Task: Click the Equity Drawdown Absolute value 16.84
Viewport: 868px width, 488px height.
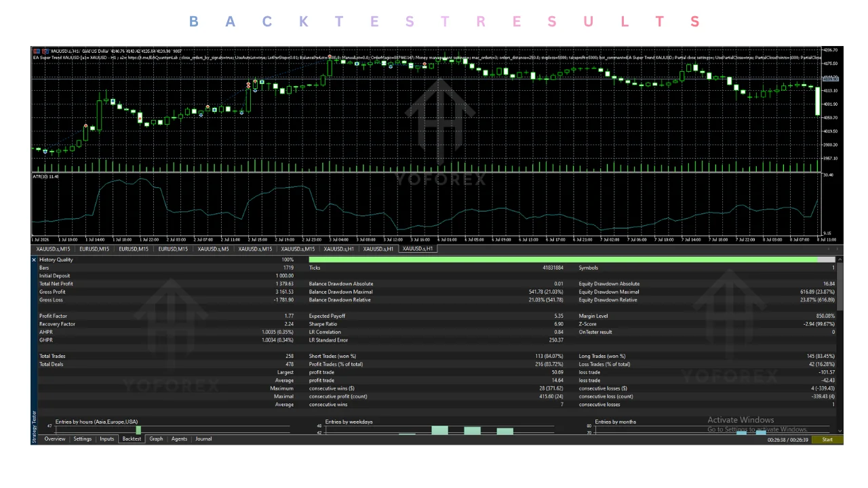Action: click(x=829, y=284)
